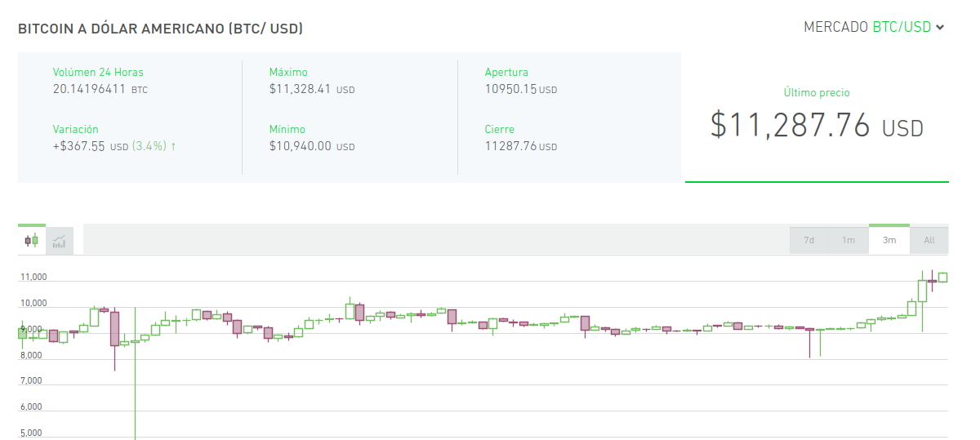The height and width of the screenshot is (440, 980).
Task: Click the 7,000 axis label on the chart
Action: pos(31,381)
